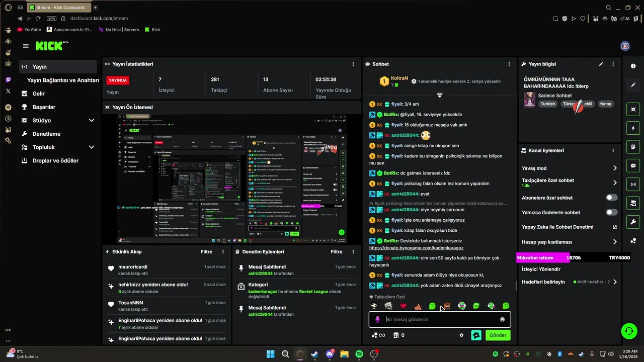Click the edit pencil in the Yayın bilgisi header
This screenshot has height=362, width=644.
(x=601, y=64)
